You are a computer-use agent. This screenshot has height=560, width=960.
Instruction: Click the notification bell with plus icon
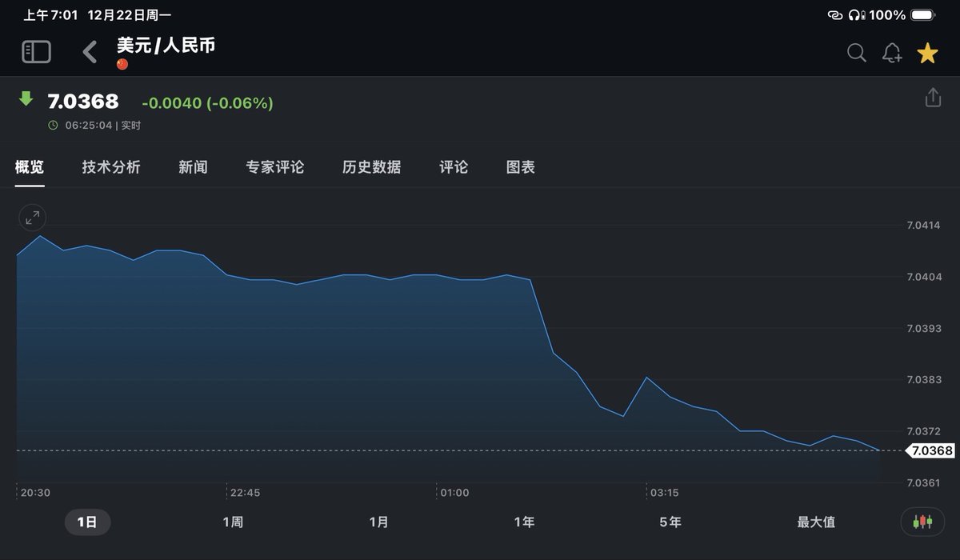coord(892,53)
